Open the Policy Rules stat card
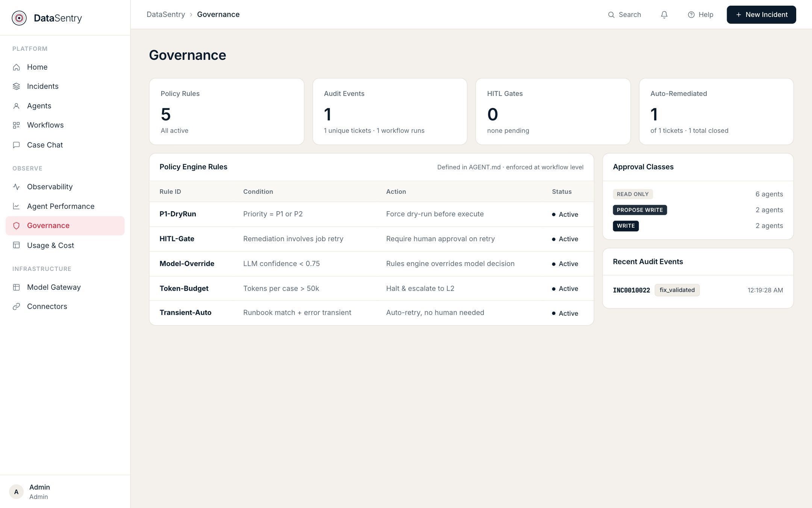812x508 pixels. [227, 111]
